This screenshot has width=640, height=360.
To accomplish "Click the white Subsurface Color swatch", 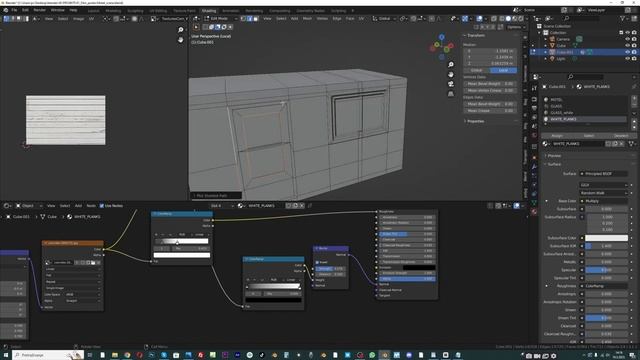I will (606, 238).
